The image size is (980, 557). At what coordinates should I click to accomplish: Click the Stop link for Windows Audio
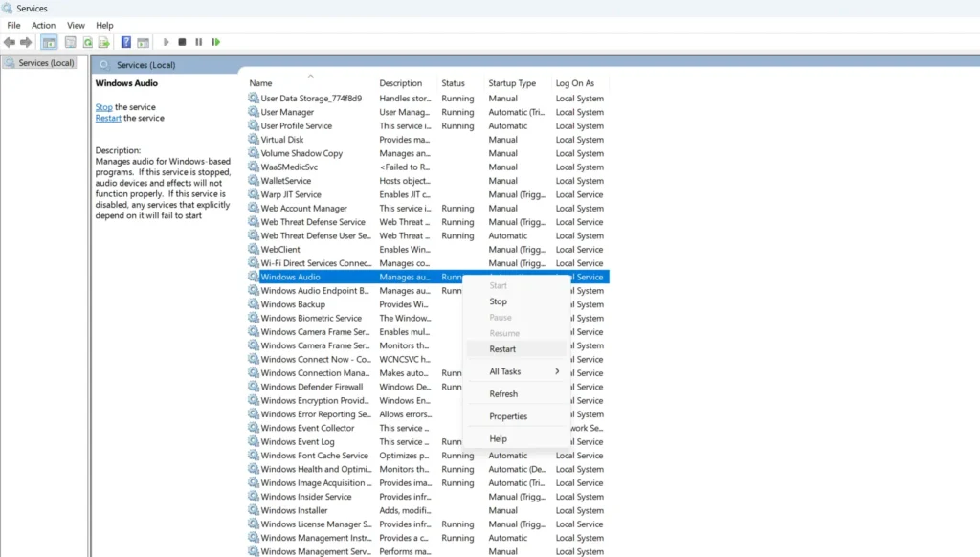103,107
